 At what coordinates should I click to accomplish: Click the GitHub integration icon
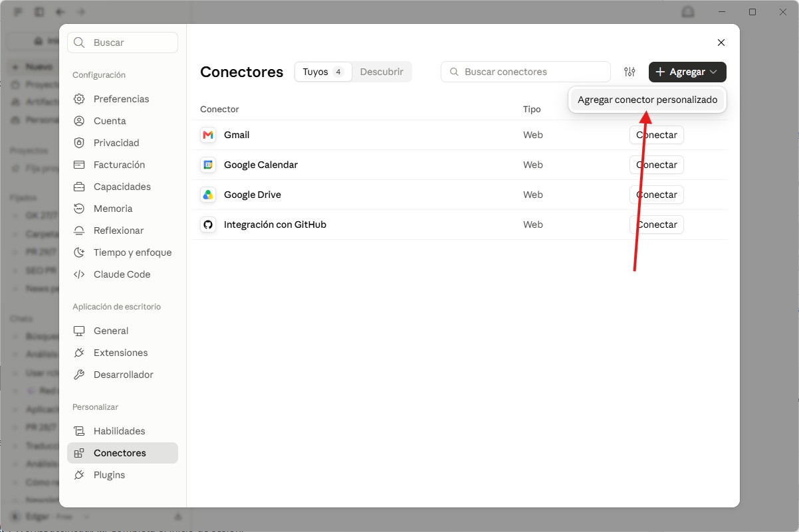[x=208, y=224]
